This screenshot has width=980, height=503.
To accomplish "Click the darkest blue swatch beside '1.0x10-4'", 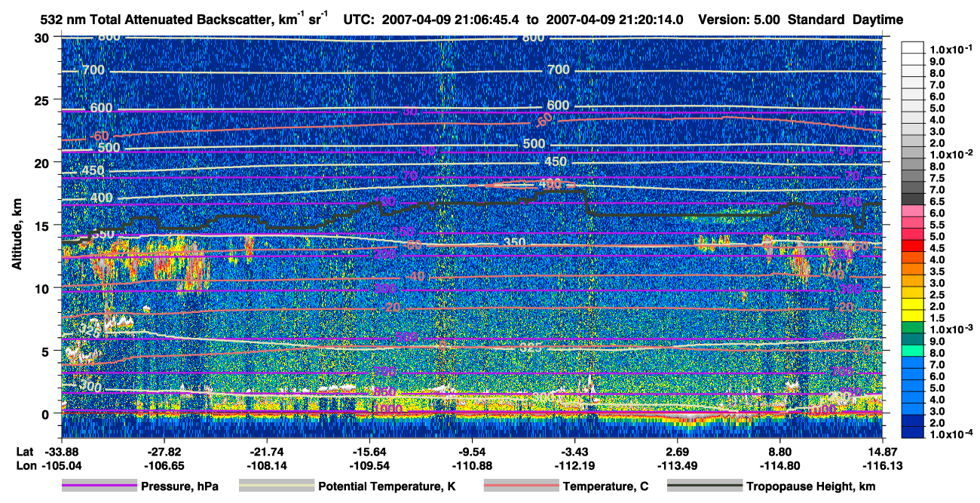I will point(912,432).
